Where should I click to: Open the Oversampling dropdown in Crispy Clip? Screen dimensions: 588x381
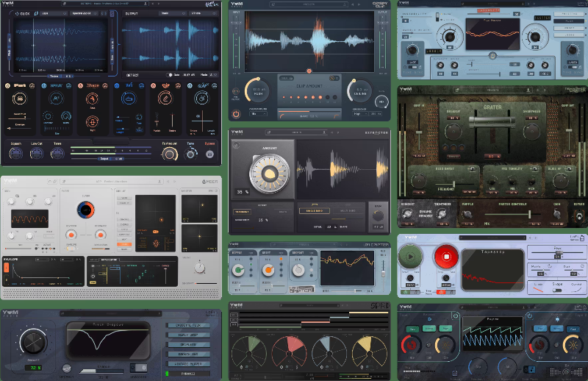coord(259,114)
